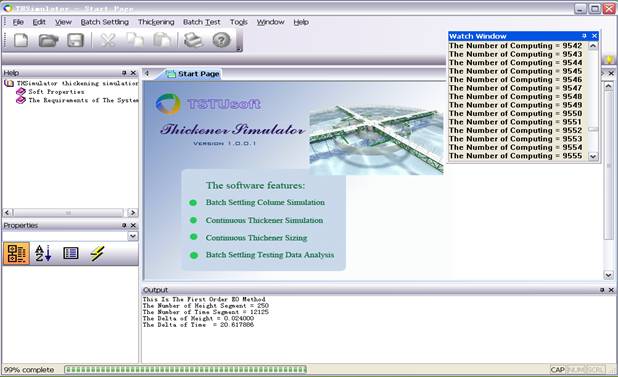
Task: Expand the Properties object dropdown
Action: [133, 236]
